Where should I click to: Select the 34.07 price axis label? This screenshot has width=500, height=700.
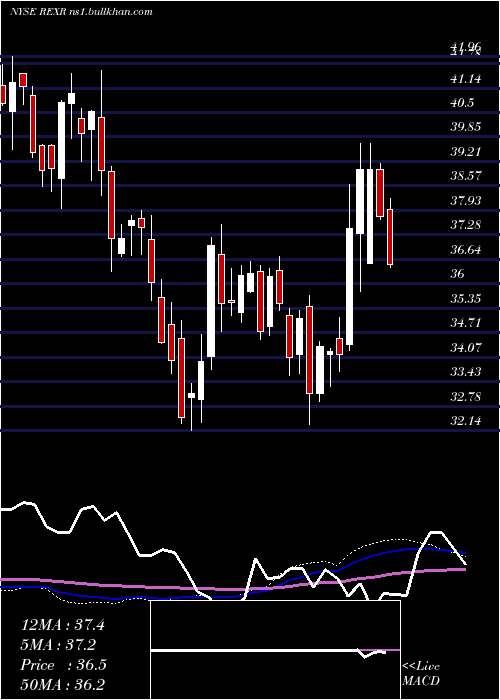click(x=466, y=347)
